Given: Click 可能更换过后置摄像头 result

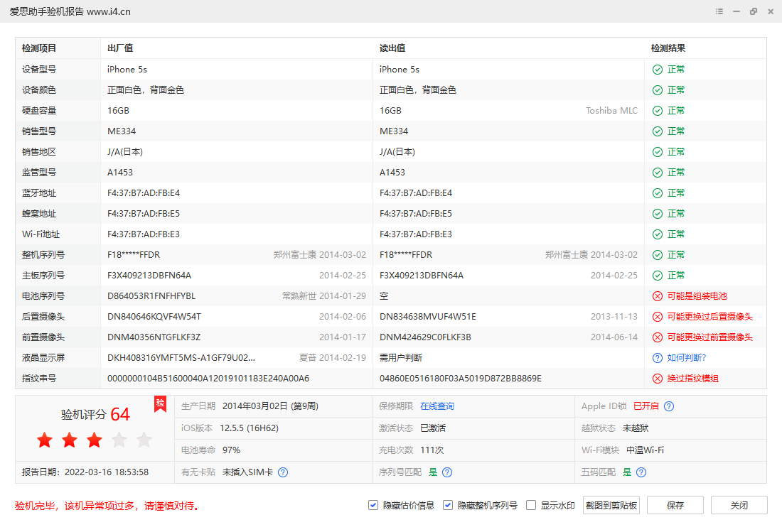Looking at the screenshot, I should tap(709, 317).
